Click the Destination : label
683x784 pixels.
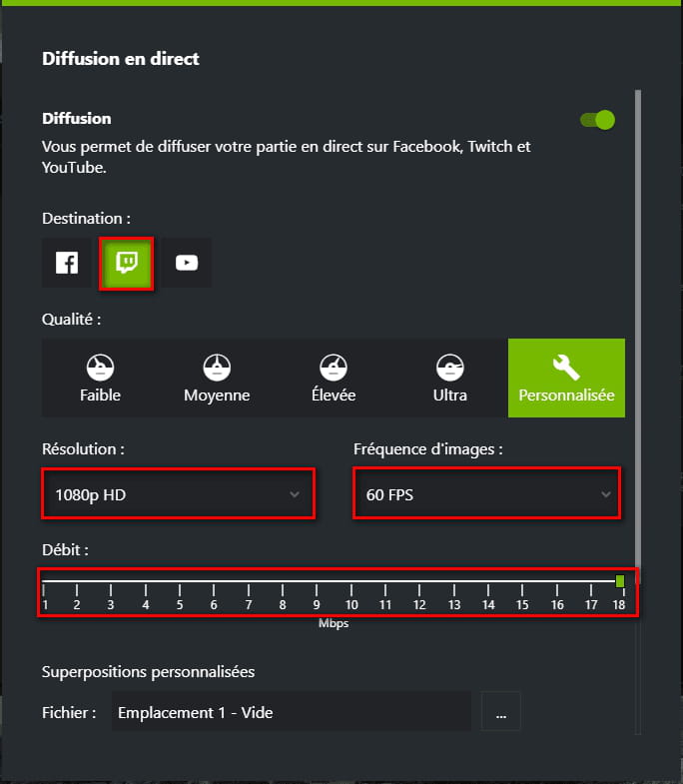click(86, 219)
